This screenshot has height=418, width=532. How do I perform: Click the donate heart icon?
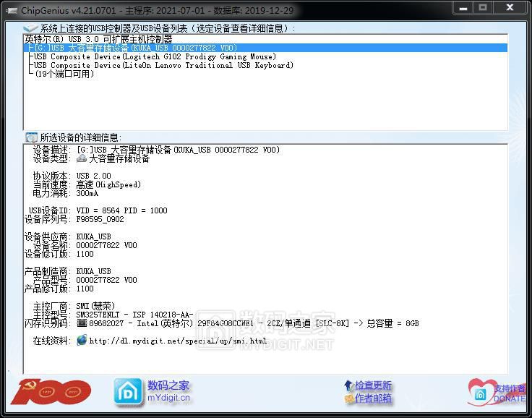click(481, 392)
